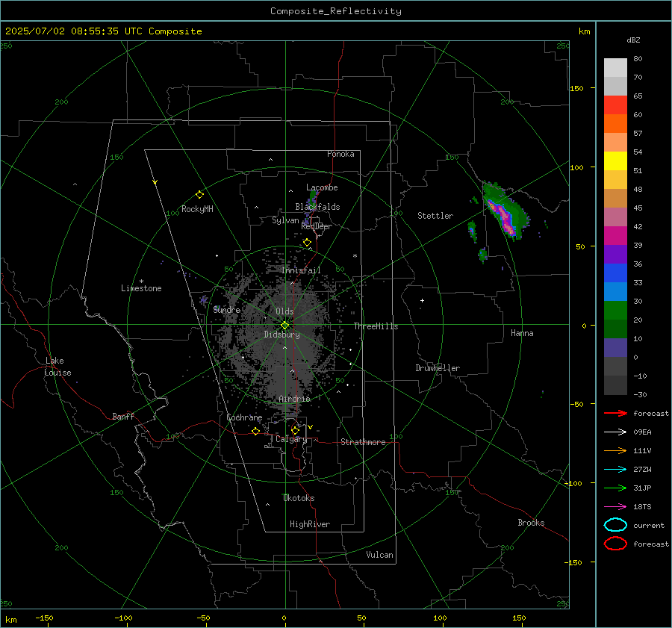Click the Vulcan city label
672x628 pixels.
pyautogui.click(x=380, y=555)
